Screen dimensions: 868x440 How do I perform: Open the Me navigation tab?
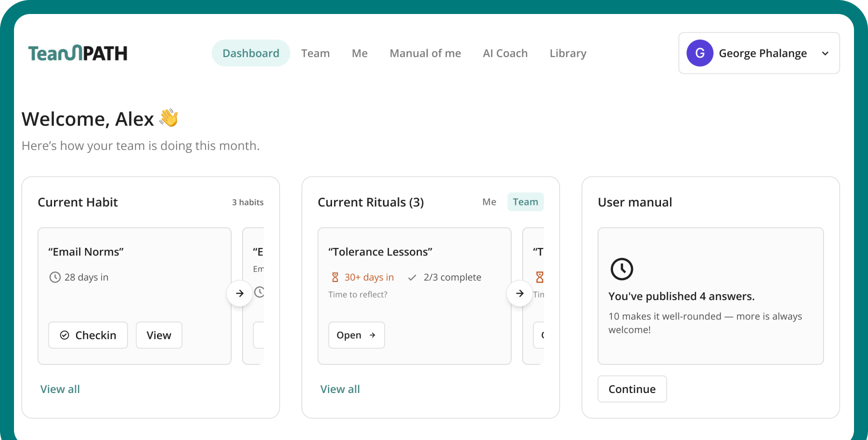[x=359, y=53]
